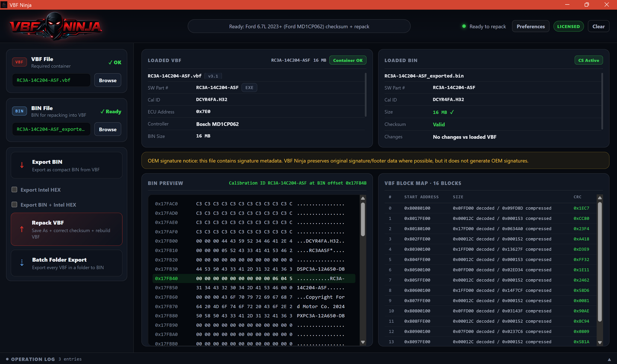Click the BIN Preview scrollbar thumb
Image resolution: width=617 pixels, height=364 pixels.
363,219
